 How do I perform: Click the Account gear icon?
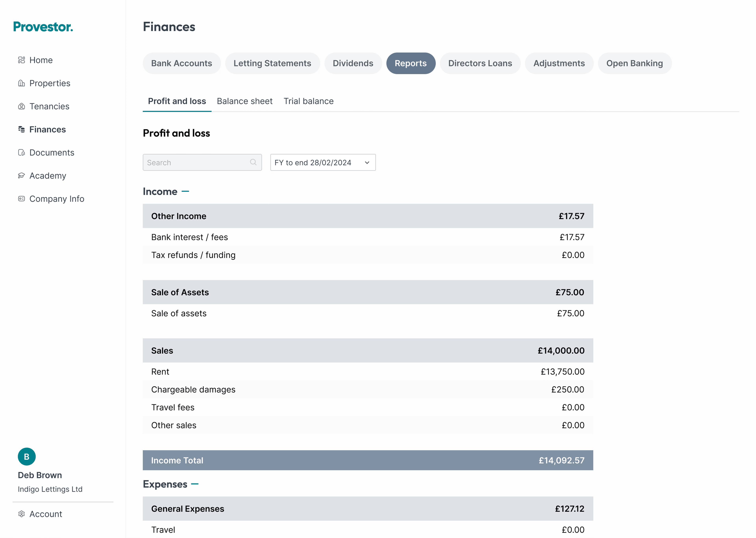(21, 514)
